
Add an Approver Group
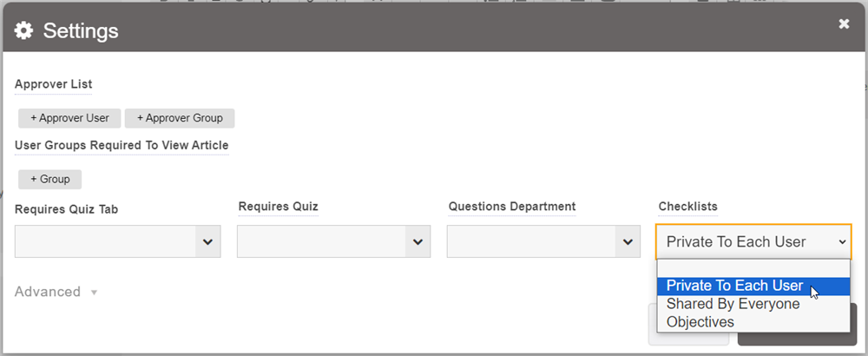(x=180, y=118)
